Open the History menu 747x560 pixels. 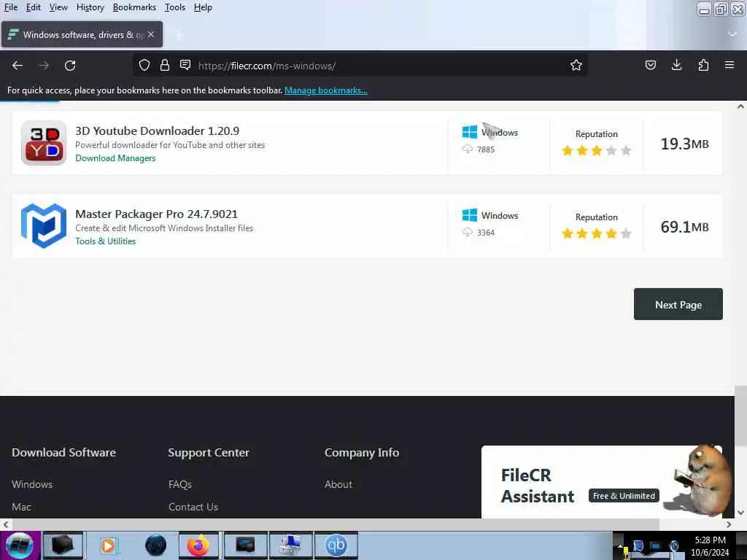(90, 7)
